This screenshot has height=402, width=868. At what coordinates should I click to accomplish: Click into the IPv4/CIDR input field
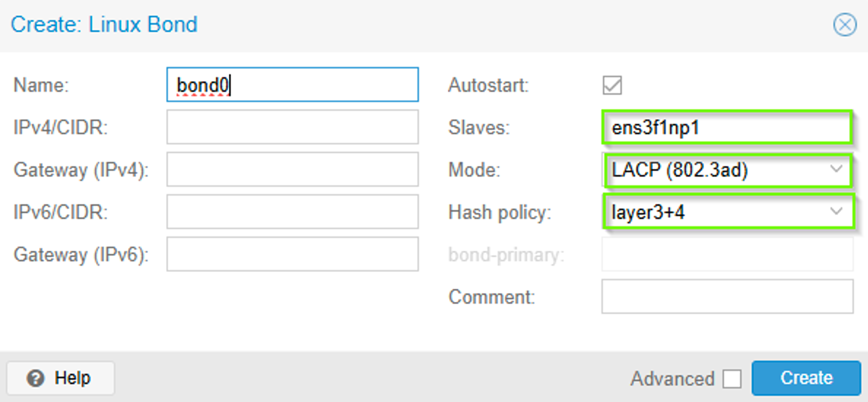point(292,127)
